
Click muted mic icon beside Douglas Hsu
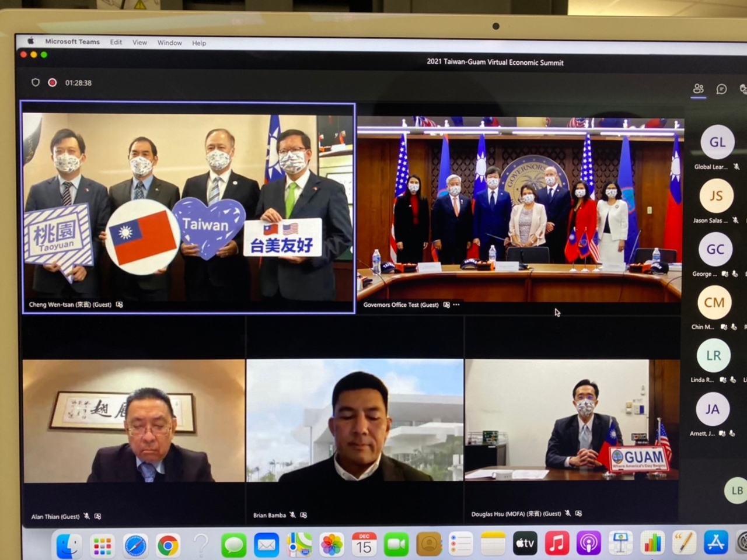click(x=568, y=514)
